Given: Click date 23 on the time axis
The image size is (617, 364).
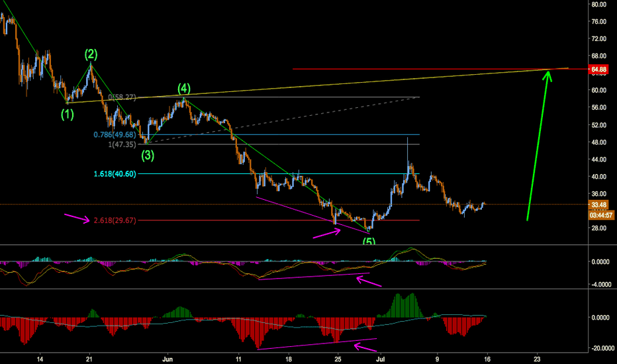Looking at the screenshot, I should [x=537, y=359].
